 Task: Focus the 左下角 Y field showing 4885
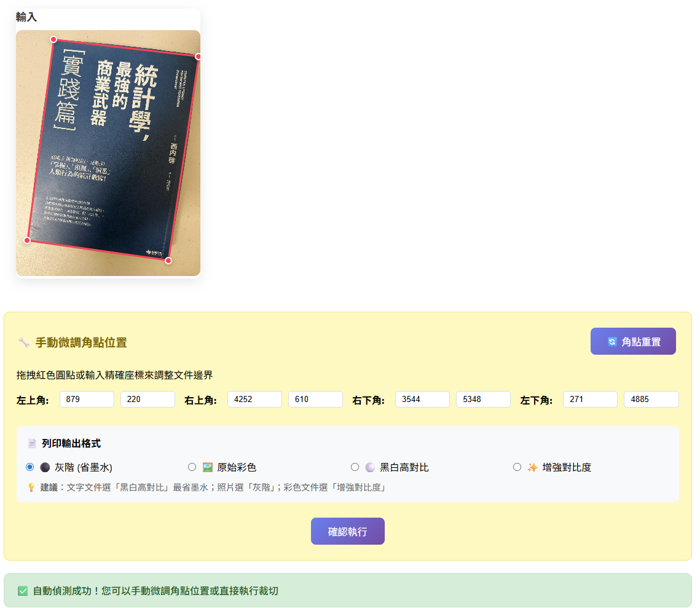651,399
